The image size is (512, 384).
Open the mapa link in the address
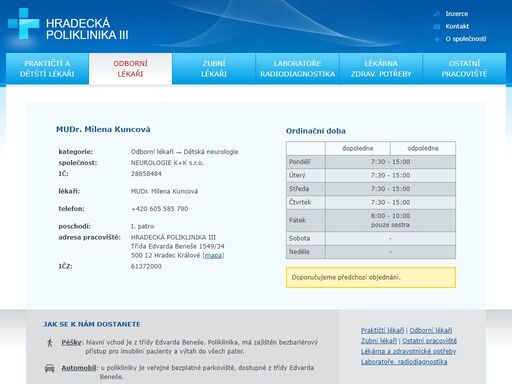point(213,256)
